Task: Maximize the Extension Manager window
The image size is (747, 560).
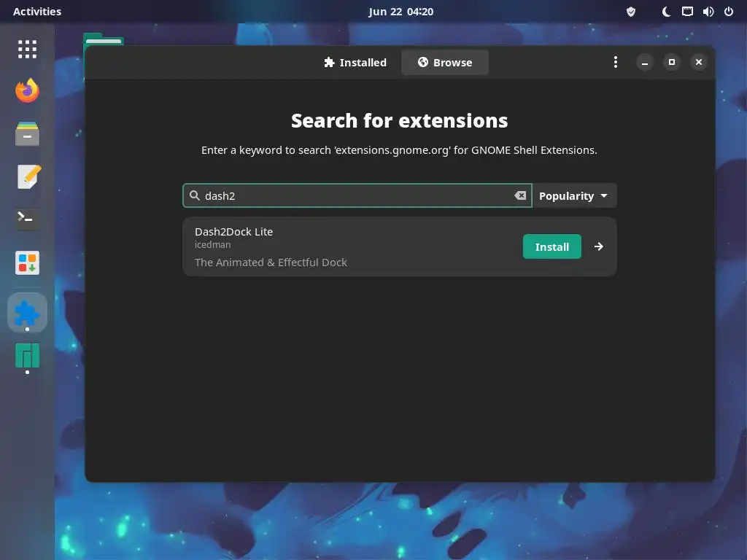Action: [672, 62]
